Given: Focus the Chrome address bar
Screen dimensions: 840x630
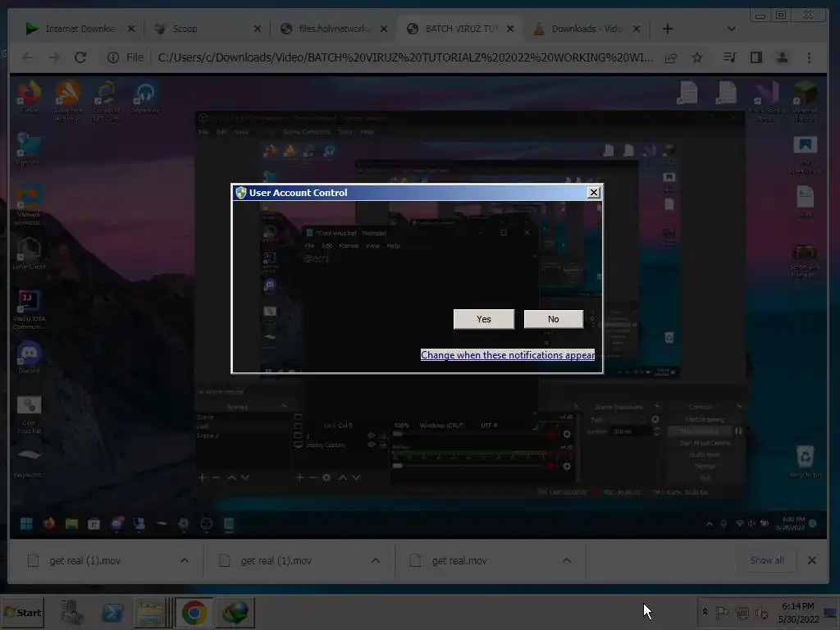Looking at the screenshot, I should click(405, 57).
